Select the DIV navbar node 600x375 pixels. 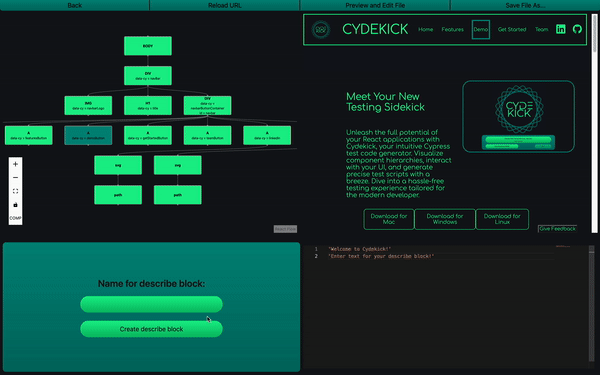tap(148, 76)
